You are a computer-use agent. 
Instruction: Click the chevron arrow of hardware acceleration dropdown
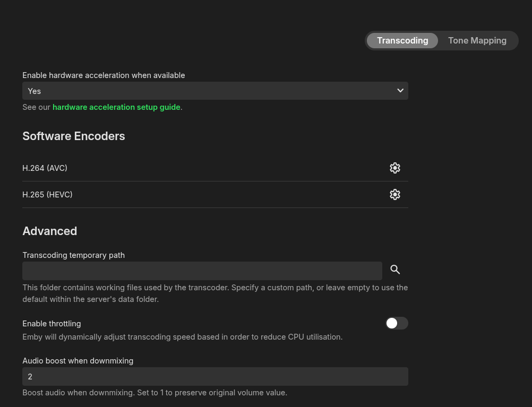(400, 91)
